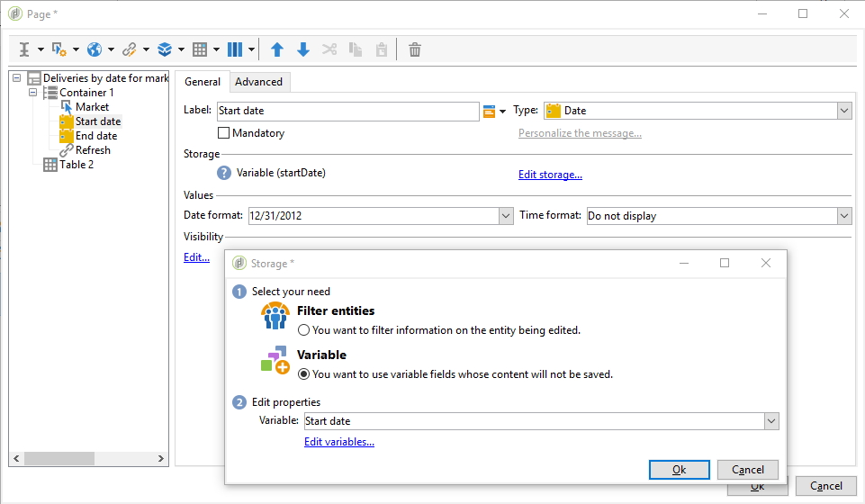Click the Edit variables link

[339, 442]
